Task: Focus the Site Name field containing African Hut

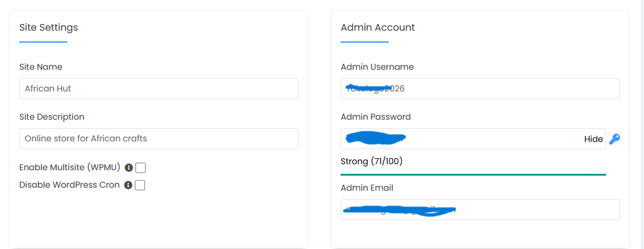Action: click(x=159, y=88)
